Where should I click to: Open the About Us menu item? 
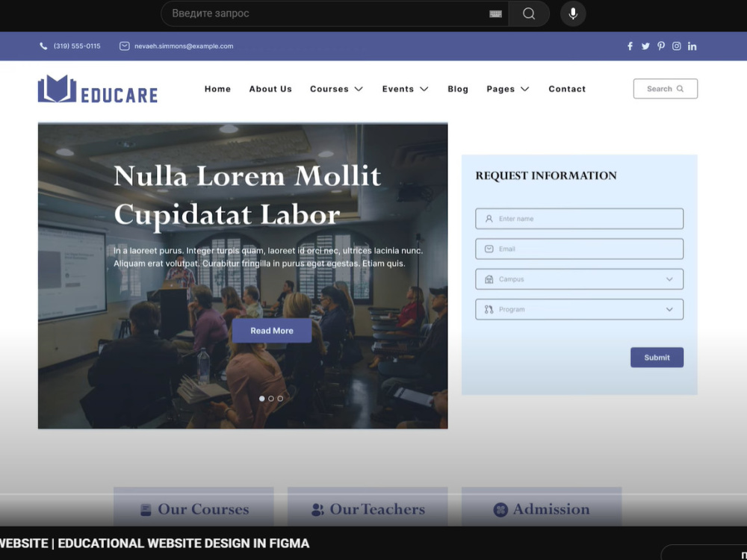[x=270, y=89]
